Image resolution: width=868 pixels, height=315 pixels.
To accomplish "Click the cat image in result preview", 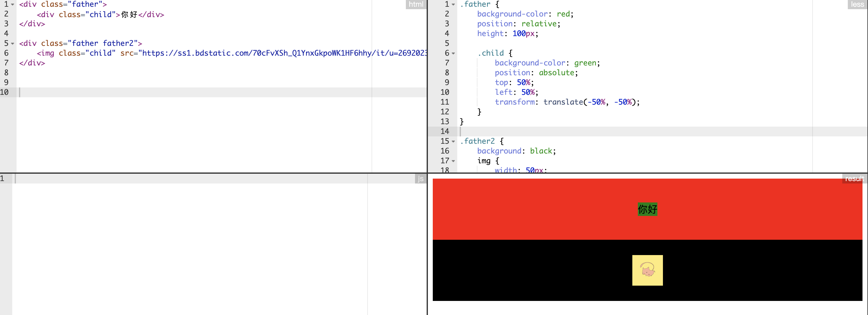I will (x=647, y=270).
